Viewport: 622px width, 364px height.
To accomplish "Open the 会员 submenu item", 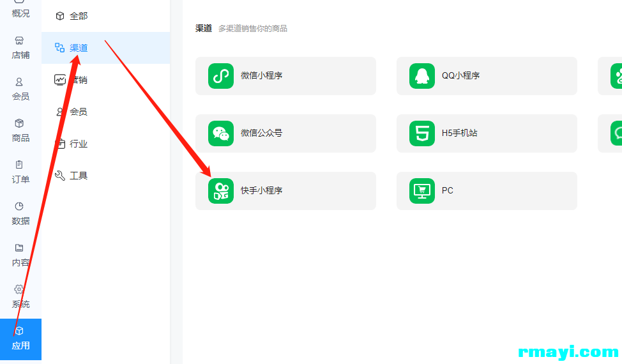I will coord(79,112).
